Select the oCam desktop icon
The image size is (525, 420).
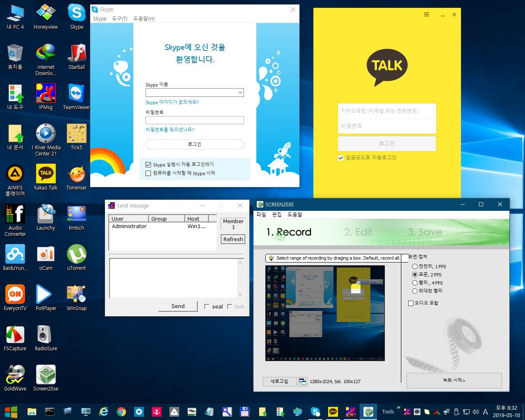click(x=46, y=258)
